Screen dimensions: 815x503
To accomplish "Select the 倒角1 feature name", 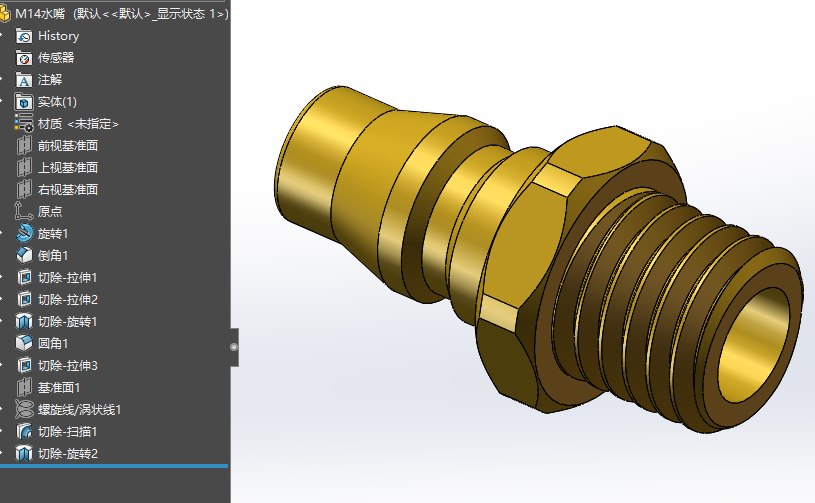I will pos(52,256).
